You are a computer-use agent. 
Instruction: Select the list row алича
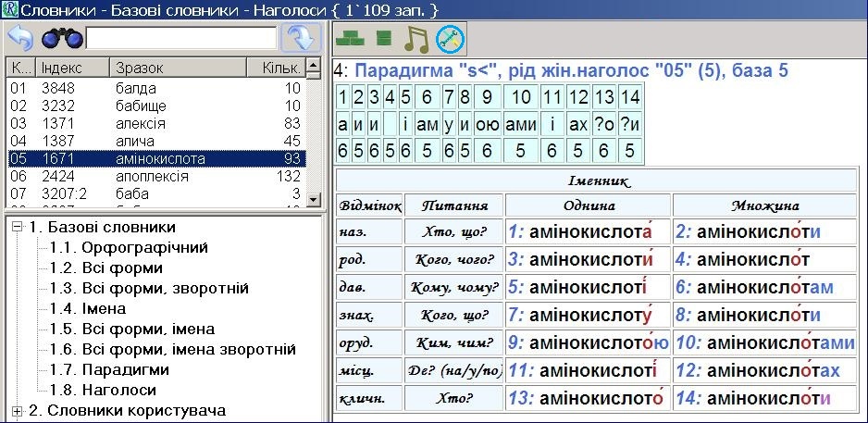pos(156,142)
